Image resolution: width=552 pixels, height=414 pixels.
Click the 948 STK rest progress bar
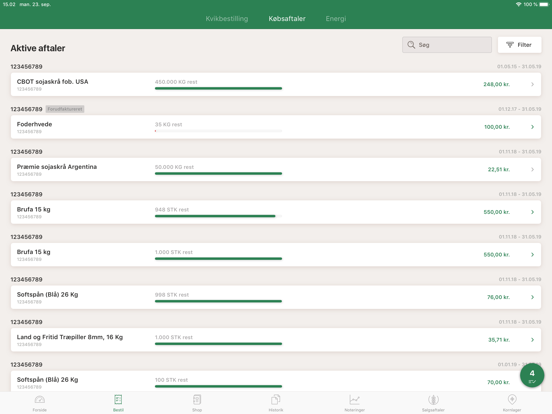click(218, 216)
